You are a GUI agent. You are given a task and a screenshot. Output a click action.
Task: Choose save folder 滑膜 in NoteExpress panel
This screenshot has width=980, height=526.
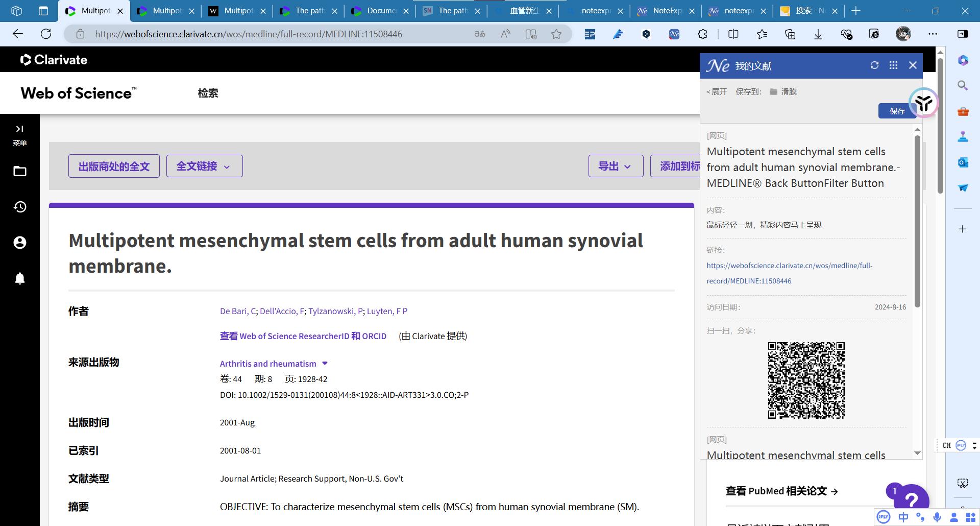(783, 91)
